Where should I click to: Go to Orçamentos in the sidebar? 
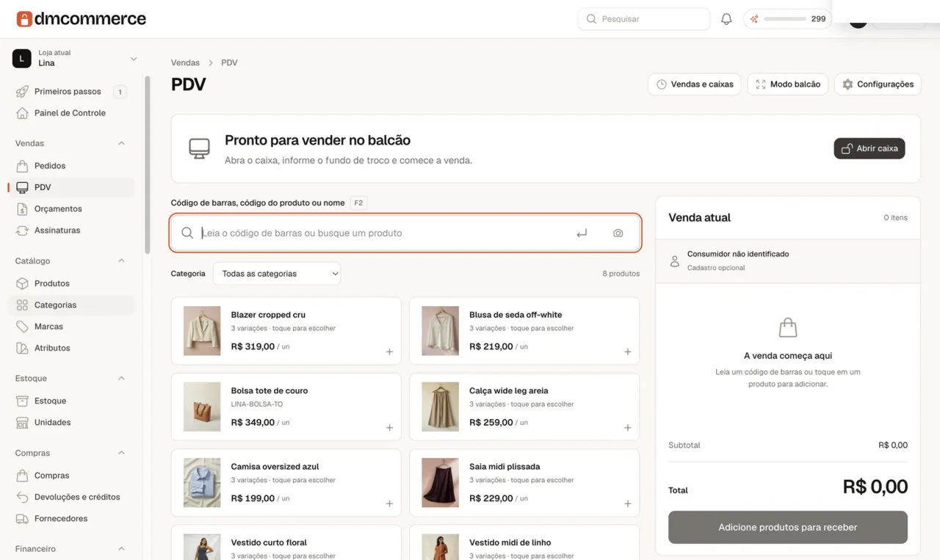(72, 209)
